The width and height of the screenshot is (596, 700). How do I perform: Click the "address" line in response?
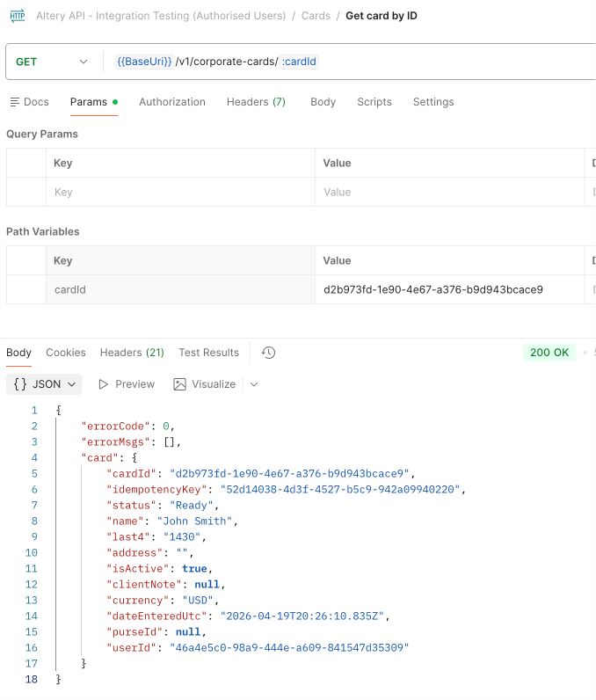tap(150, 552)
